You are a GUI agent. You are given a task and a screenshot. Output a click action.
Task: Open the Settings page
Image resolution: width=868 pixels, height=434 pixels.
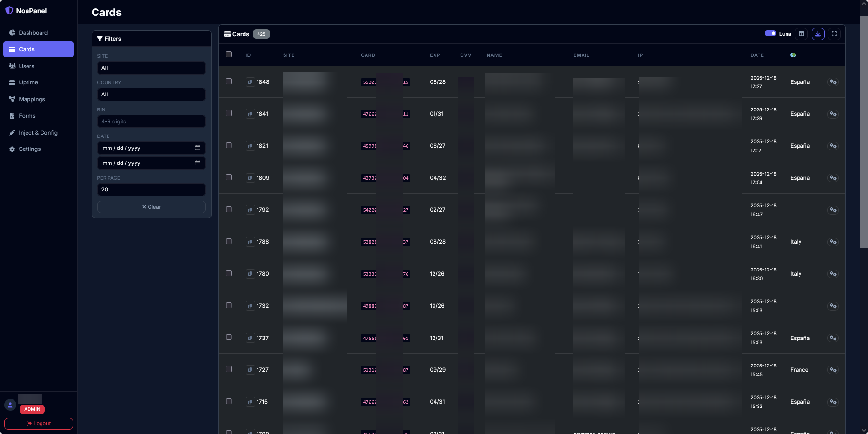coord(29,149)
